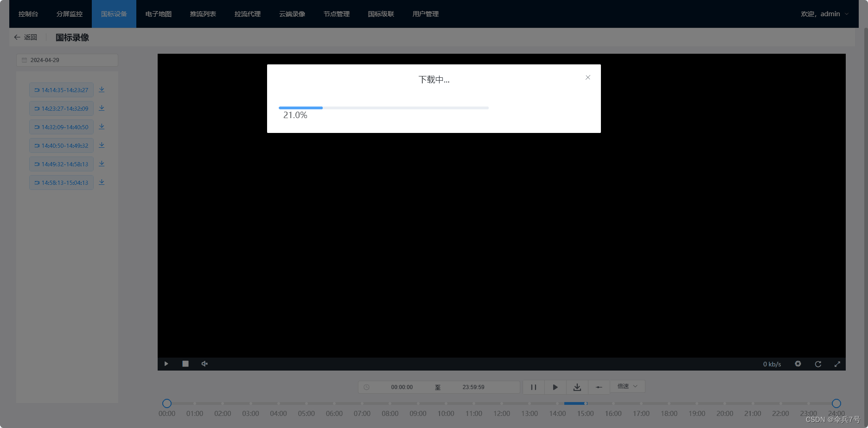Open the 推流列表 menu item
The image size is (868, 428).
[x=203, y=14]
